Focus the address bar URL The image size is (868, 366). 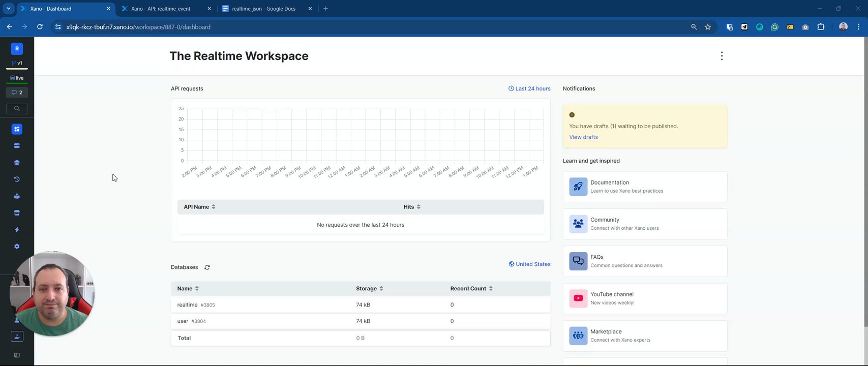click(138, 27)
